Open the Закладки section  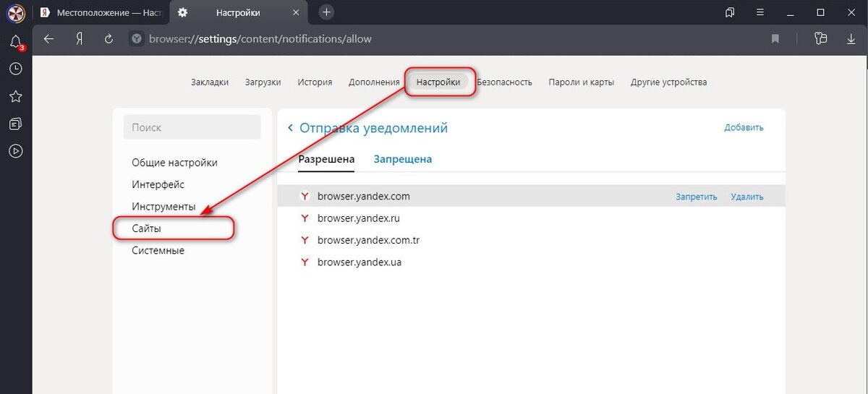[210, 82]
